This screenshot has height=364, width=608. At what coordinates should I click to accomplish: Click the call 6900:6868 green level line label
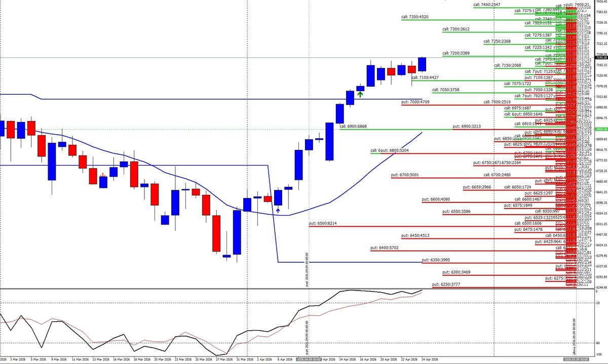pyautogui.click(x=356, y=126)
